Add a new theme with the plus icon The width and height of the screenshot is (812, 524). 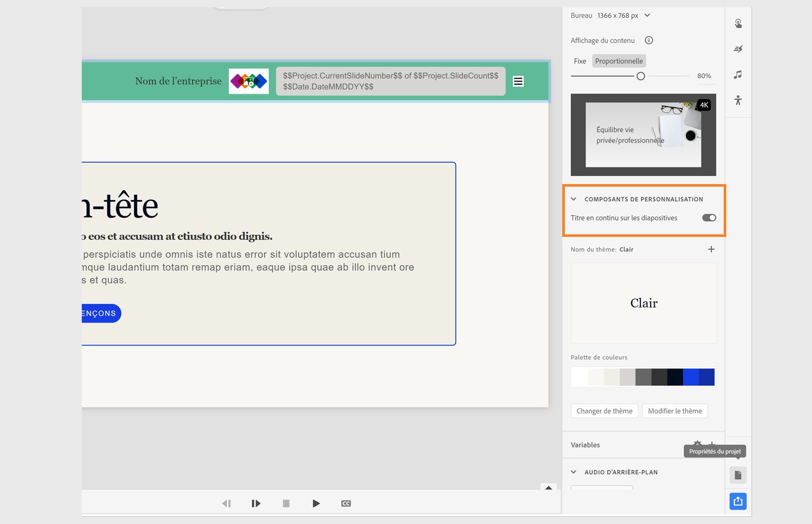[x=711, y=249]
